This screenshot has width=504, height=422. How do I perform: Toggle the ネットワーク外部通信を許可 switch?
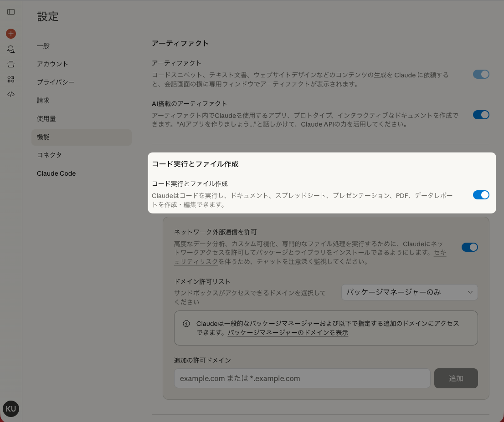(x=470, y=247)
